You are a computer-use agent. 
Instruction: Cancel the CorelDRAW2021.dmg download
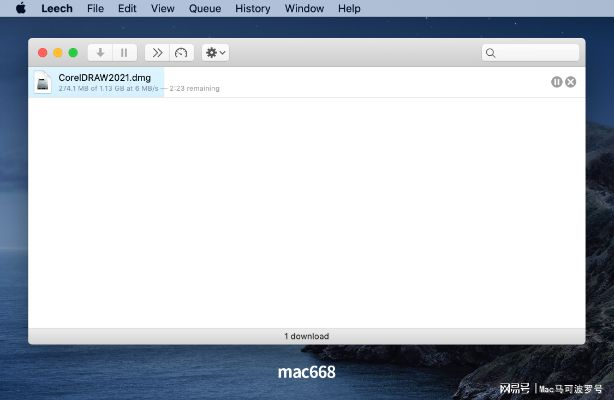[x=571, y=82]
